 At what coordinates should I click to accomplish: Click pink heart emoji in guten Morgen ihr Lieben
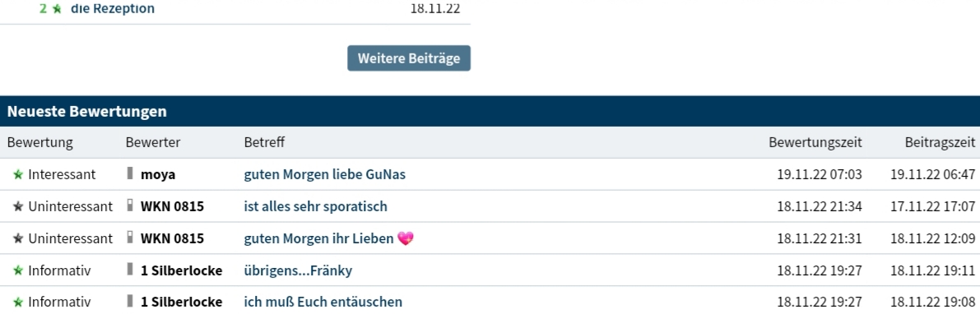tap(406, 238)
